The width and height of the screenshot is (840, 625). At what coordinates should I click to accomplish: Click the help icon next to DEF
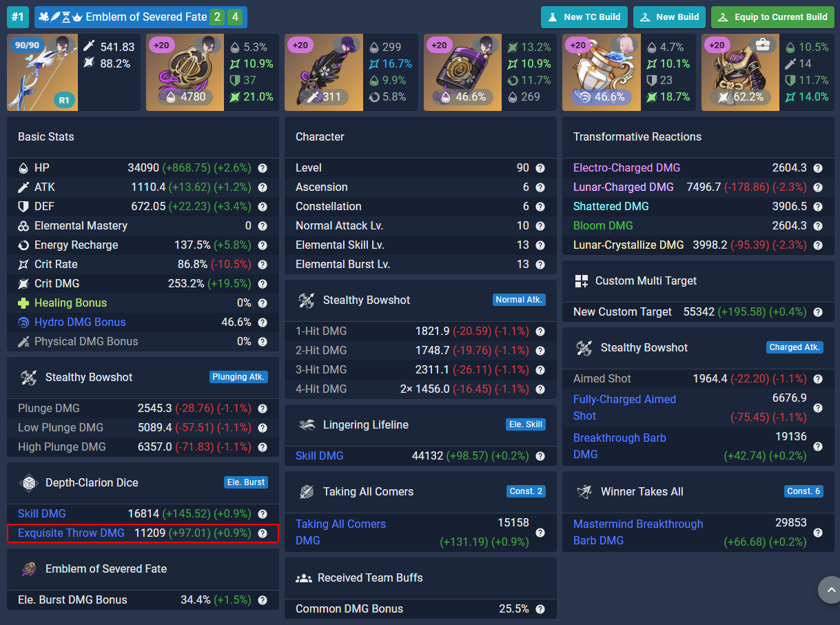[263, 207]
